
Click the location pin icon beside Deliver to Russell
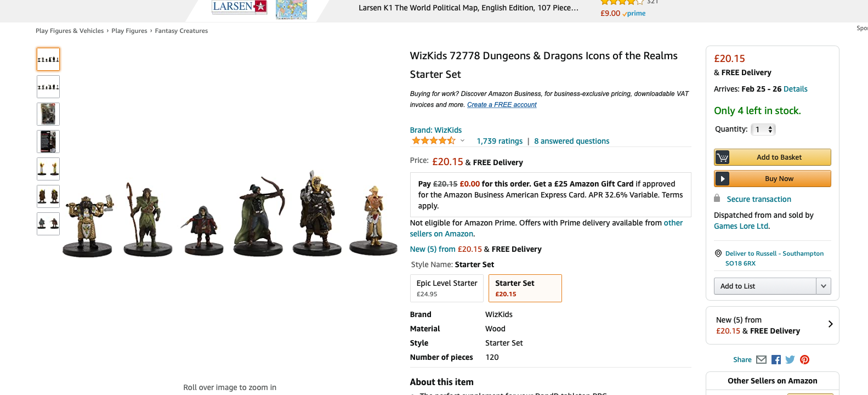pos(718,253)
